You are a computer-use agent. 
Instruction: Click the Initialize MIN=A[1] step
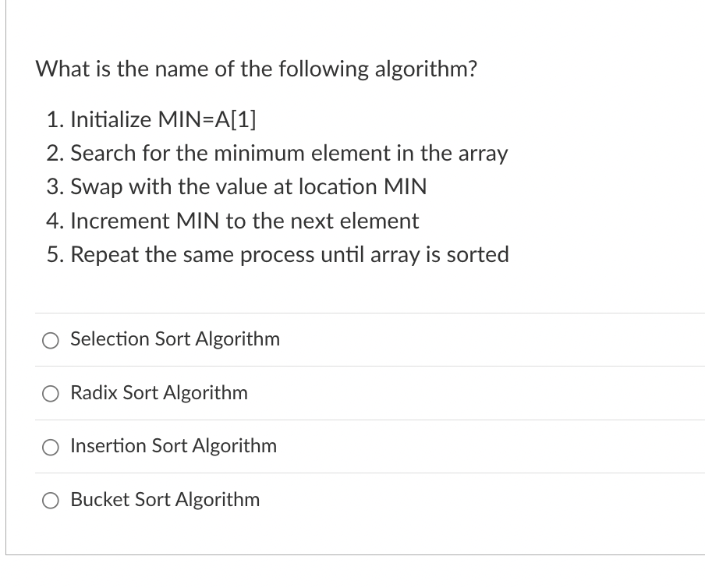[x=153, y=120]
